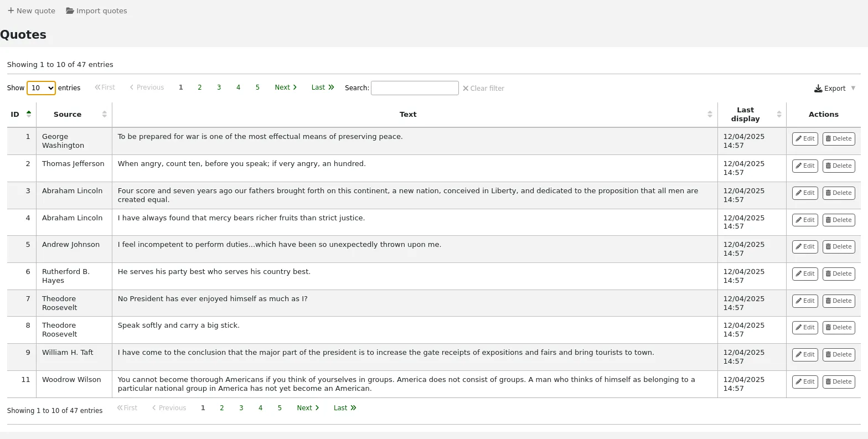Viewport: 868px width, 439px height.
Task: Edit the Woodrow Wilson quote
Action: coord(805,382)
